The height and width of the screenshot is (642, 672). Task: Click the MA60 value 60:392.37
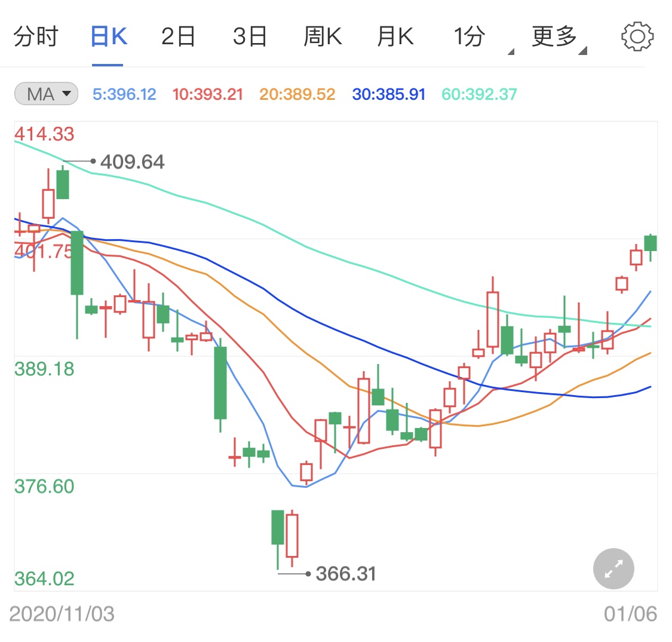point(479,94)
